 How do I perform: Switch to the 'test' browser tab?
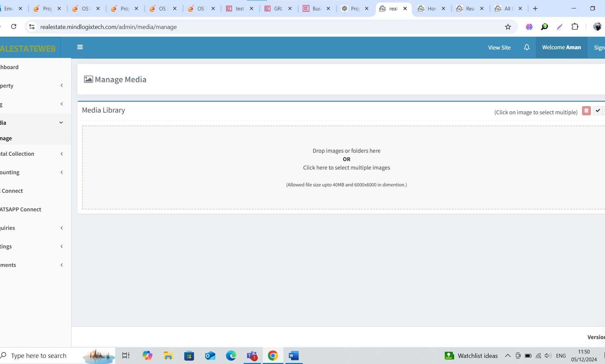240,9
